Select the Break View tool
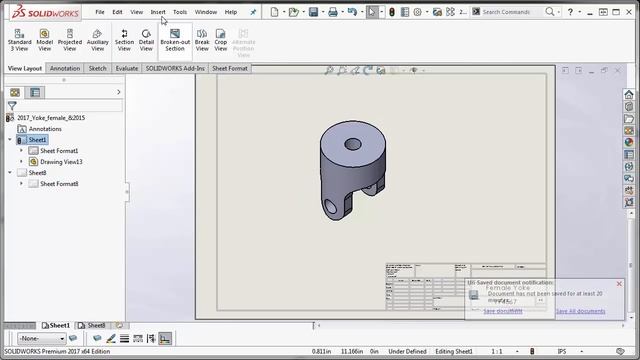The width and height of the screenshot is (640, 360). pos(202,40)
